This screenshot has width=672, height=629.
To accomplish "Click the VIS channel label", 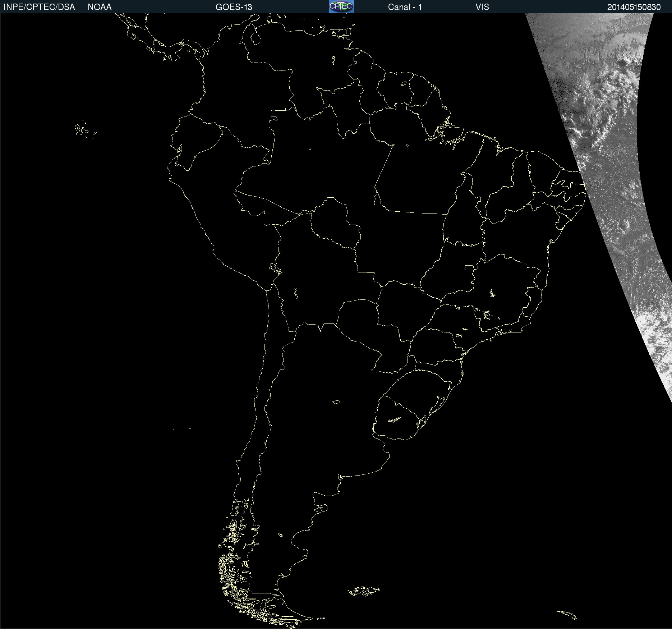I will [x=482, y=7].
